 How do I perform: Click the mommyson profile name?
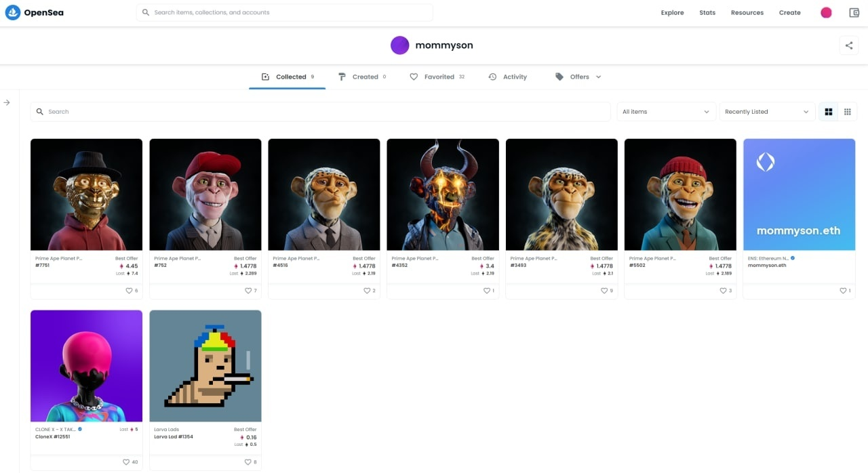tap(444, 45)
